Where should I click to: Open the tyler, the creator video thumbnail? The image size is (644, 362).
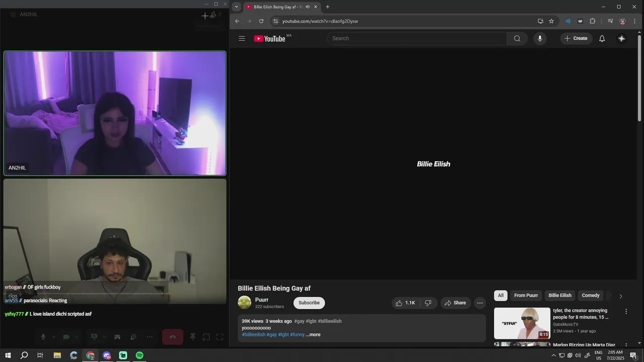coord(522,323)
